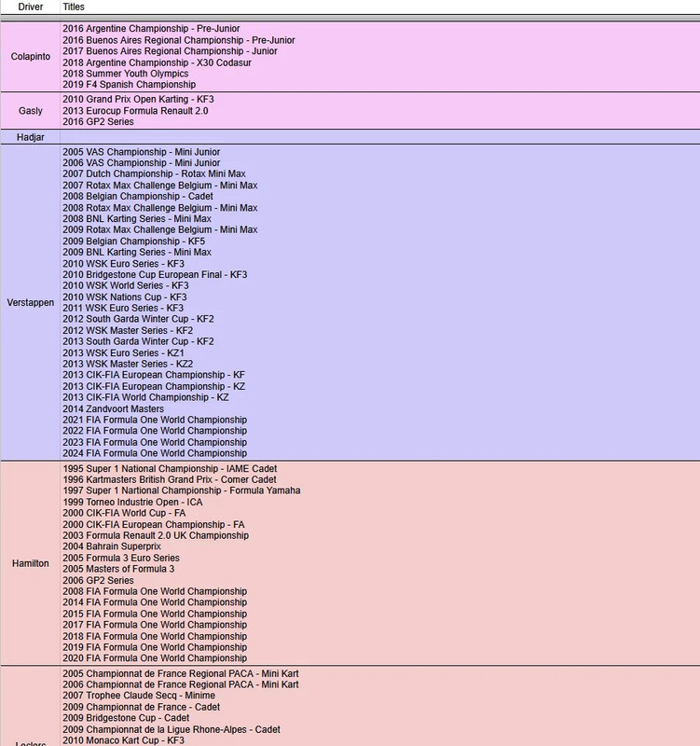
Task: Click '1999 Torneo Industrie Open - ICA'
Action: (132, 502)
